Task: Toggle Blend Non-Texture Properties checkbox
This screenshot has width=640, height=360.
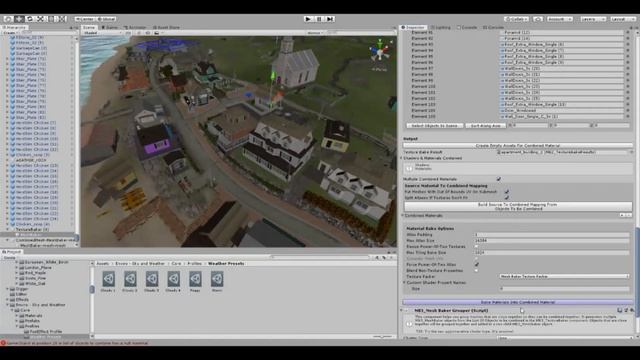Action: (x=476, y=270)
